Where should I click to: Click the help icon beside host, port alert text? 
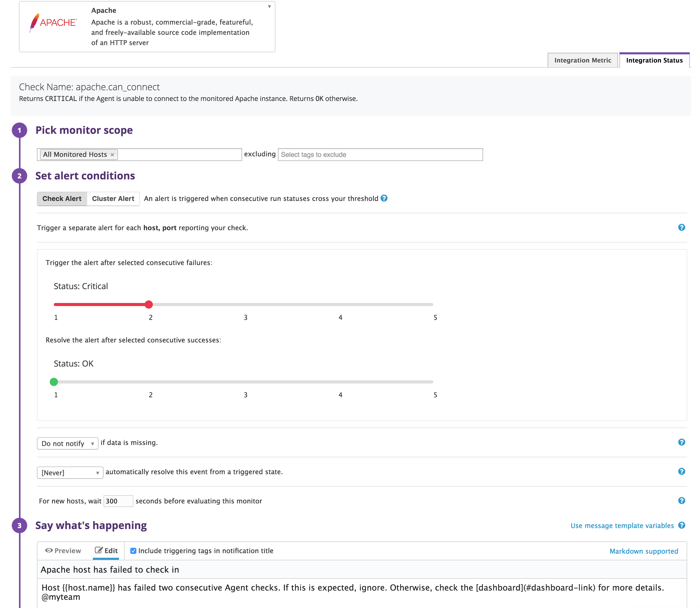click(681, 228)
